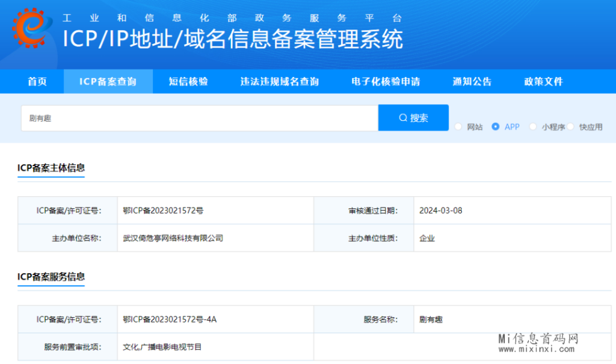Click license number 鄂ICP备2023021572号

[x=163, y=211]
